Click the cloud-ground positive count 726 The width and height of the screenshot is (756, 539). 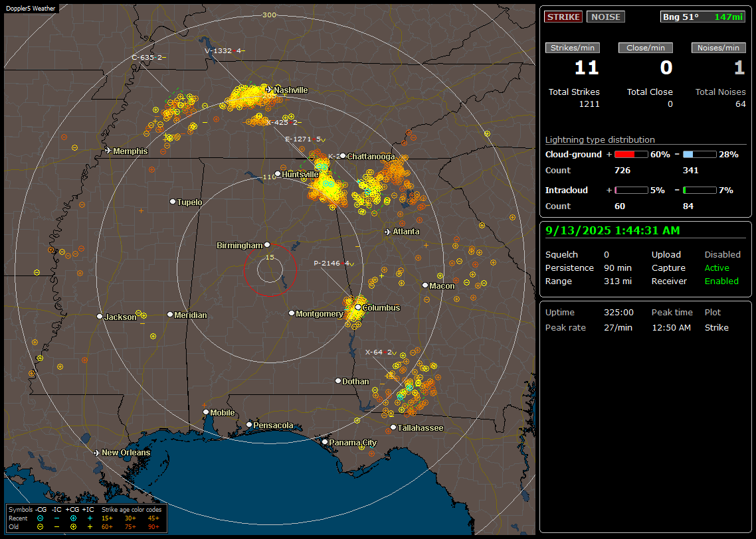point(622,171)
